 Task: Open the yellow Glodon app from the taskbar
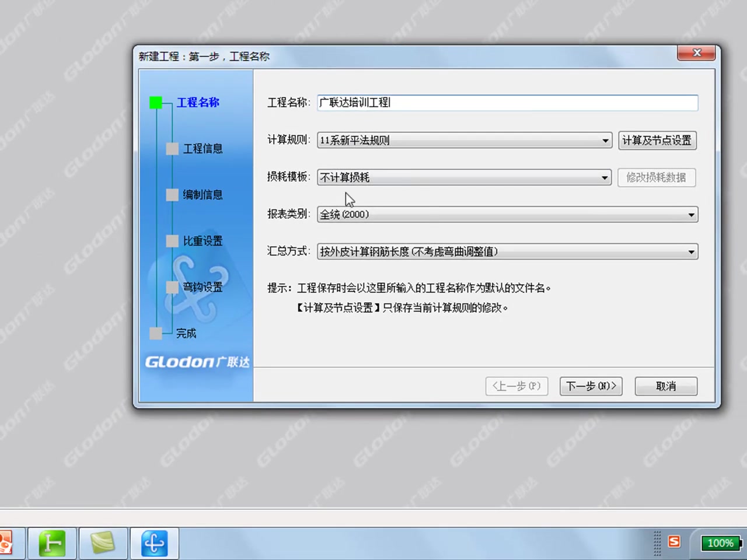point(103,542)
